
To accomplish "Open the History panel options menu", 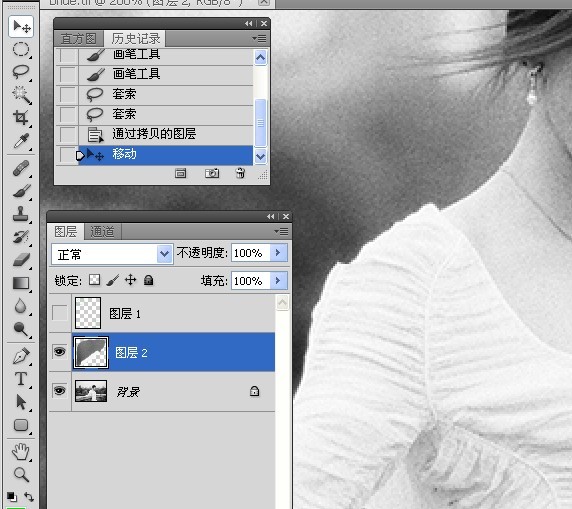I will coord(259,39).
